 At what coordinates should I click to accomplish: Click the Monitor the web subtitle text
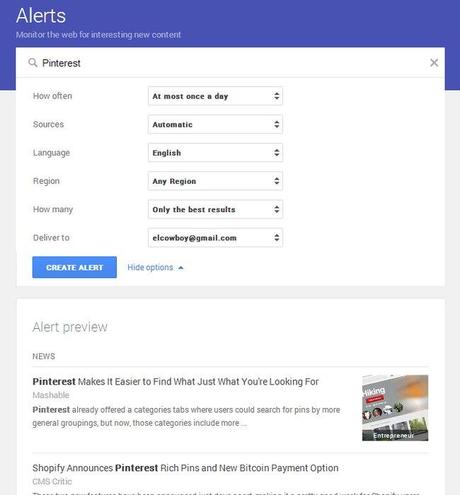point(98,35)
